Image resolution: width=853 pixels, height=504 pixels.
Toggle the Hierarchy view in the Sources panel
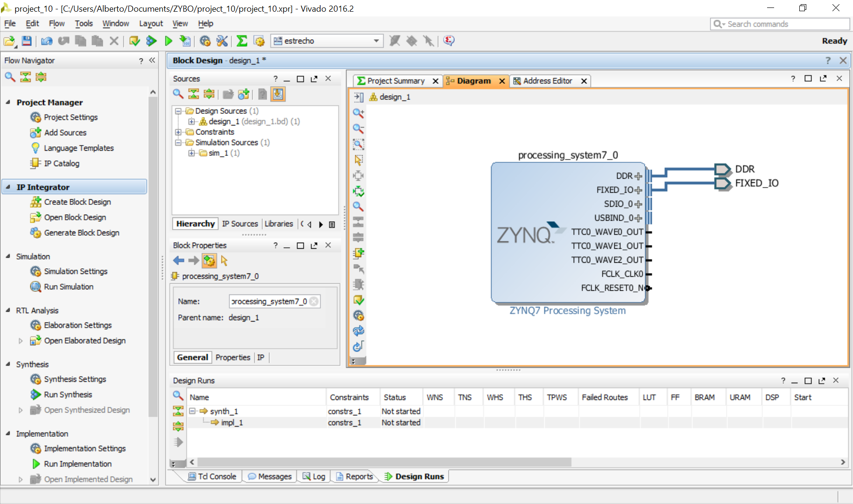click(x=195, y=224)
